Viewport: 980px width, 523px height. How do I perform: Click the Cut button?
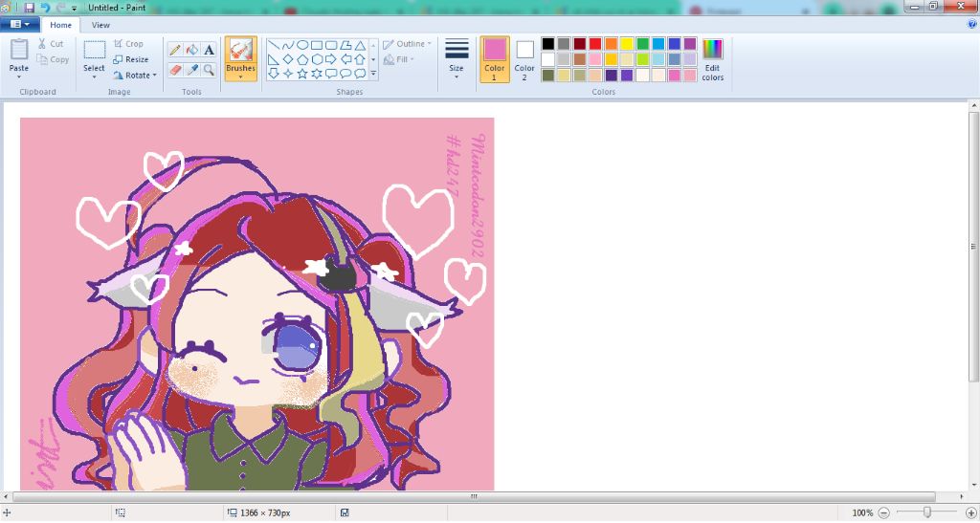point(50,44)
